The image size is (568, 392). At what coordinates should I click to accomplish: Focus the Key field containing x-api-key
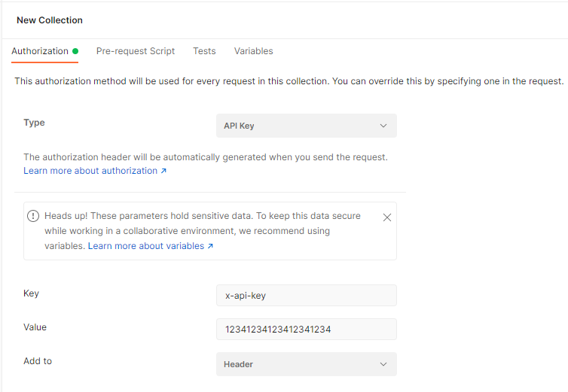pyautogui.click(x=306, y=296)
